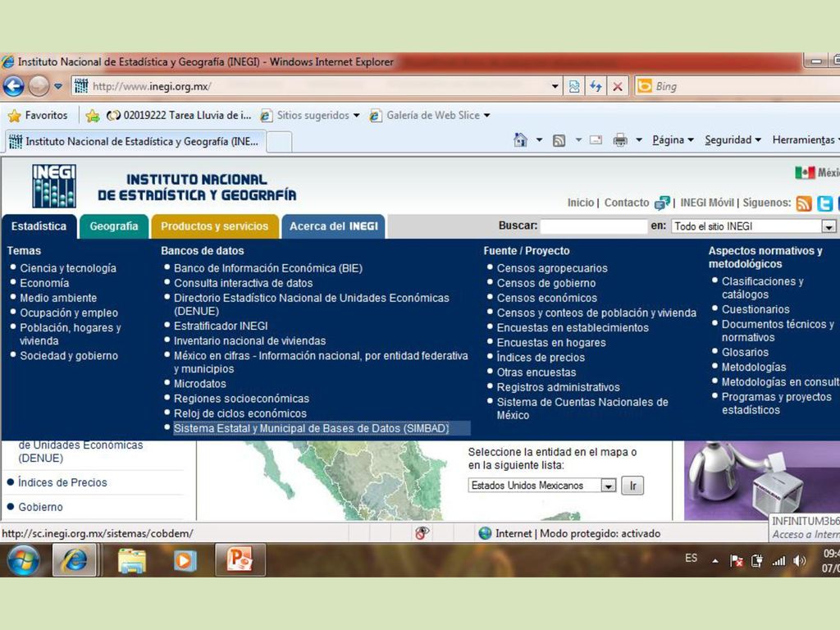Expand the Print options dropdown arrow

[x=639, y=140]
